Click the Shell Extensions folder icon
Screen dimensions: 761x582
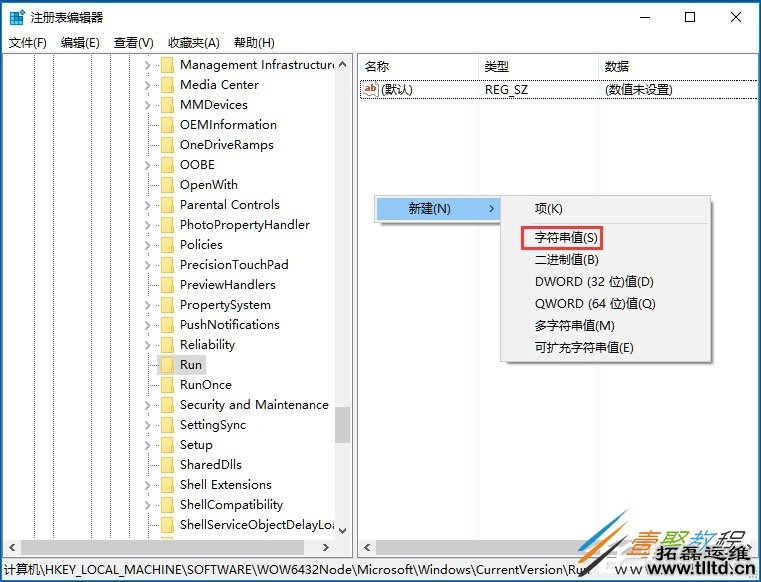167,484
